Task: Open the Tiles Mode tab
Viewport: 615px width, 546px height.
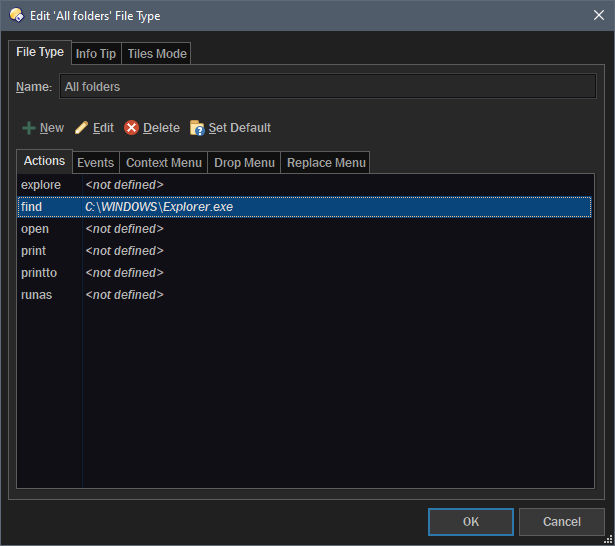Action: tap(156, 54)
